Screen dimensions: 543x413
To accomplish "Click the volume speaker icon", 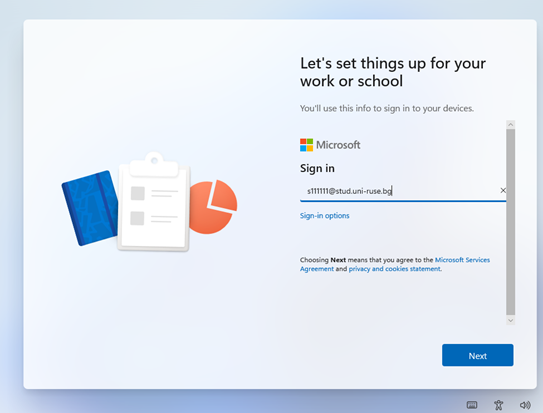I will point(525,405).
